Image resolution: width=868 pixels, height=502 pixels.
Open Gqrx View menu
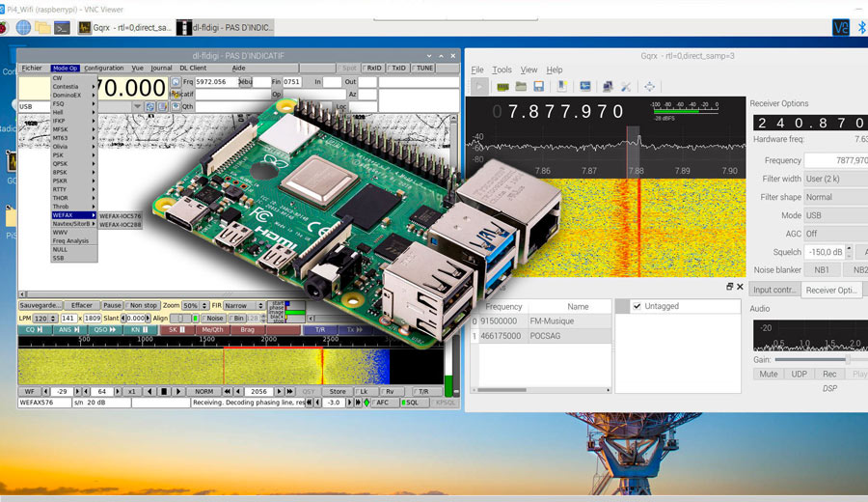529,70
